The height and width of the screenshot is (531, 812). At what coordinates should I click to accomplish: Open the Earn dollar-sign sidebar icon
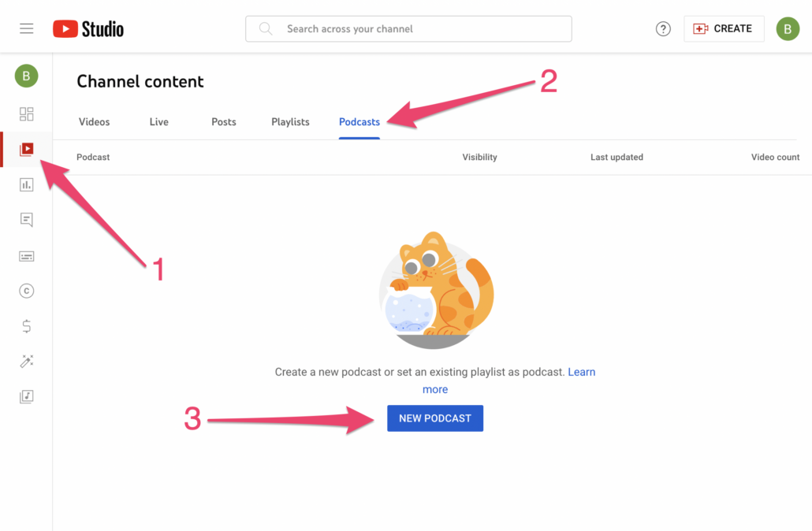(27, 326)
